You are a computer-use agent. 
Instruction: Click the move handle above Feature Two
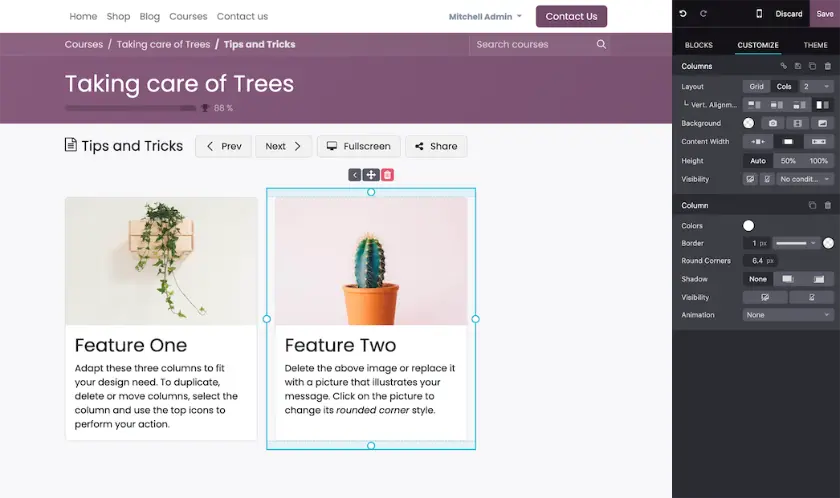point(371,175)
